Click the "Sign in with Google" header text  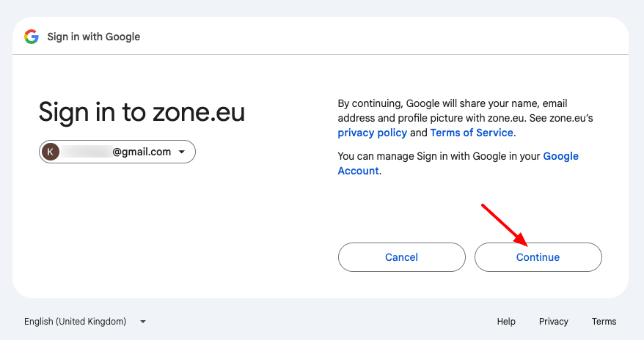click(93, 37)
